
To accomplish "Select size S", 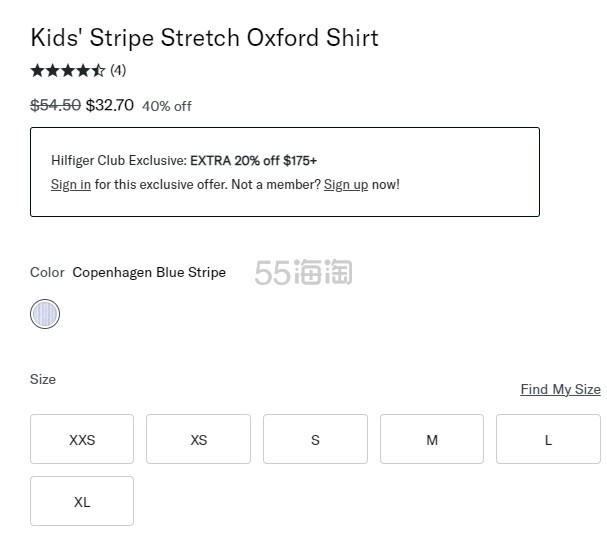I will 315,439.
